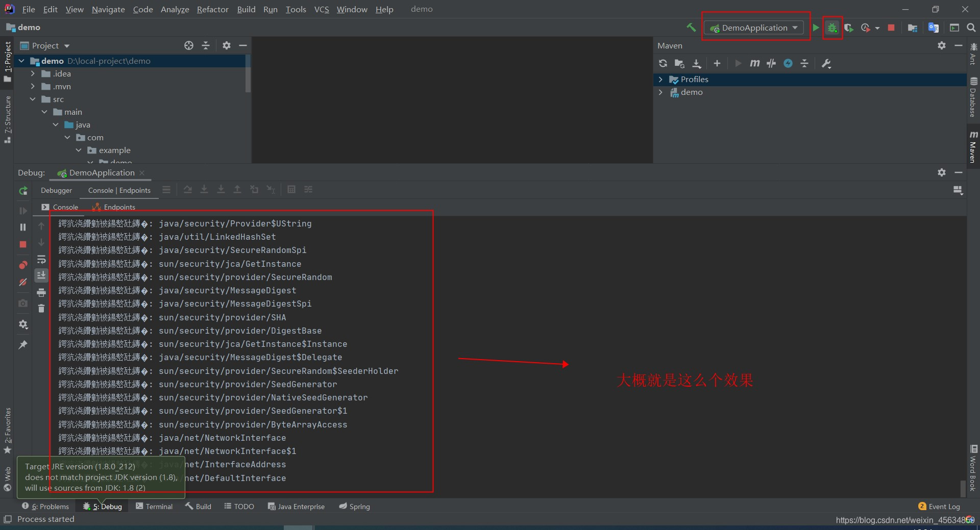Pin the debug tab
Image resolution: width=980 pixels, height=530 pixels.
point(23,345)
